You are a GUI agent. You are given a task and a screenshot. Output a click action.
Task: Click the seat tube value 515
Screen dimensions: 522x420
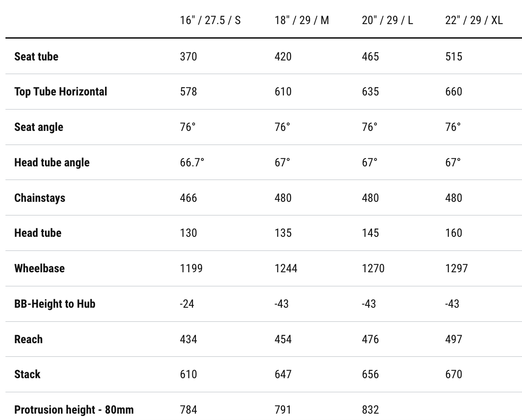[x=453, y=56]
